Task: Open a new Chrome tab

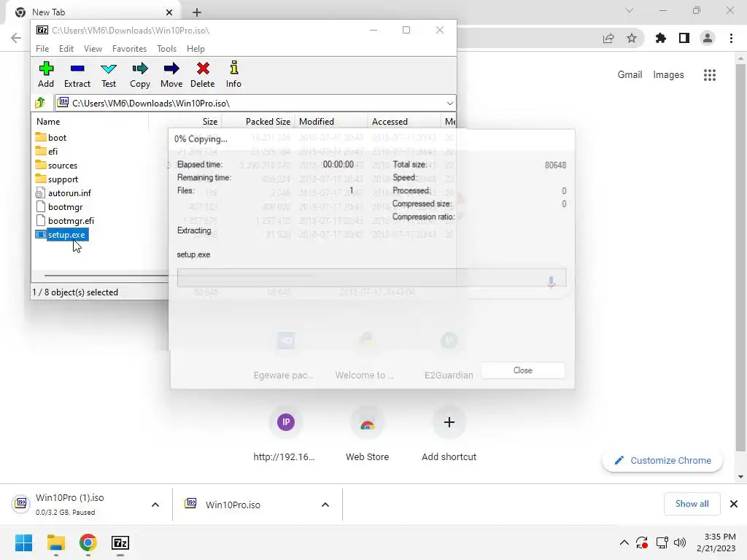Action: [197, 12]
